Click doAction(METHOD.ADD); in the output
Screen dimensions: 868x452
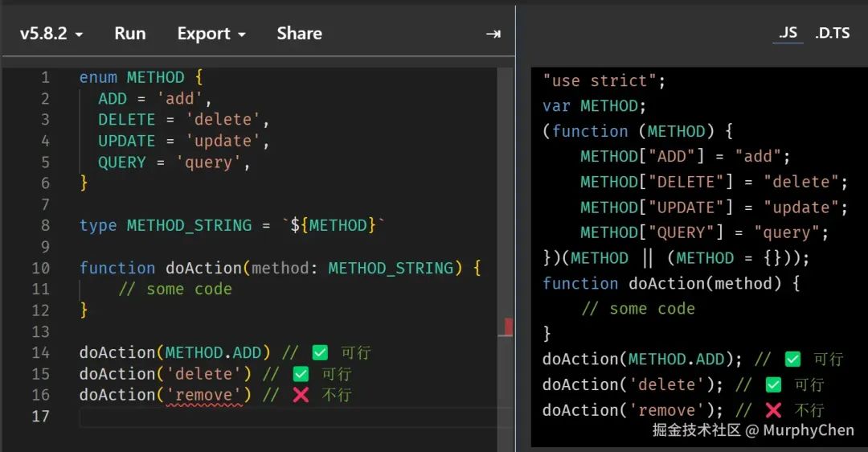(x=642, y=360)
